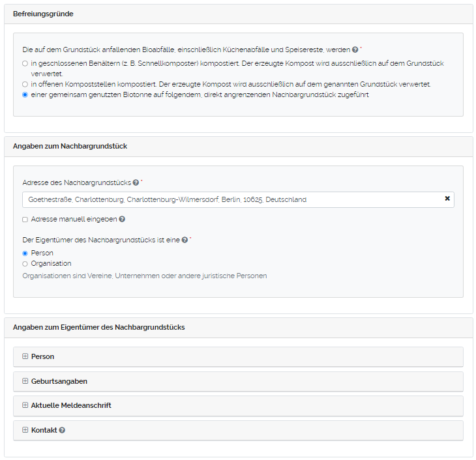Click help icon next to Eigentümer question
Screen dimensions: 476x460
(185, 240)
